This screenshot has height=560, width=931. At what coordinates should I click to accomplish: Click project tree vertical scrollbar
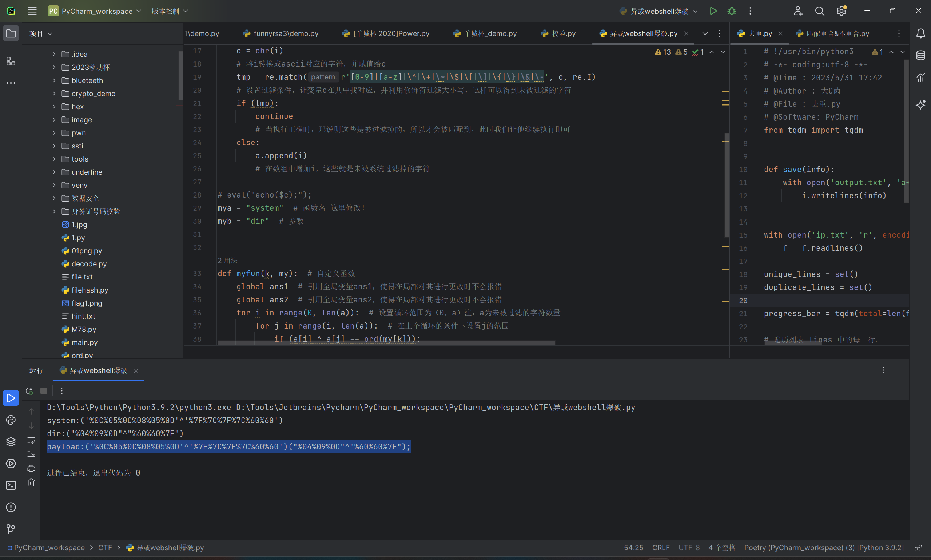coord(180,75)
